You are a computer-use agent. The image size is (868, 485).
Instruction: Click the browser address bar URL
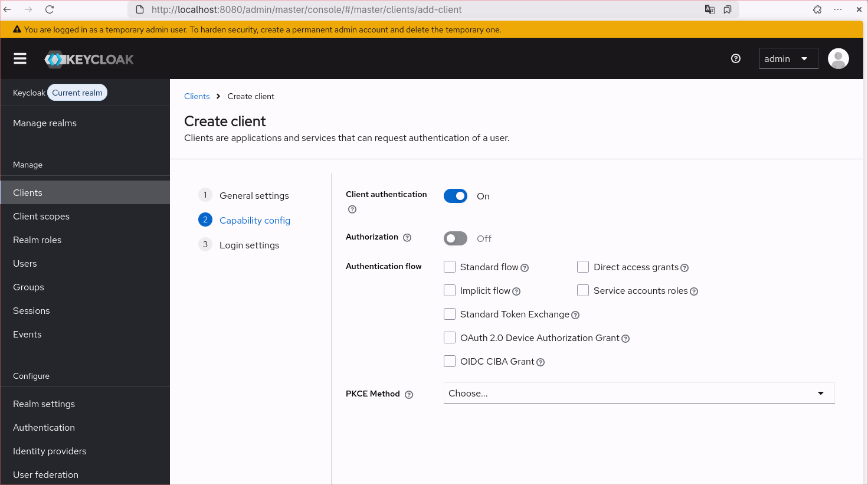click(x=306, y=9)
